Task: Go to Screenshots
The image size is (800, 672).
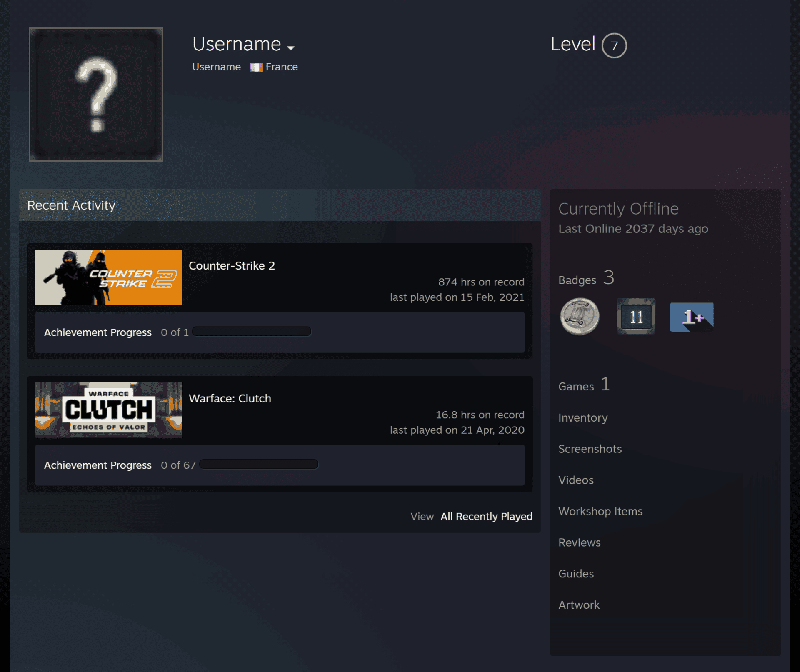Action: tap(590, 449)
